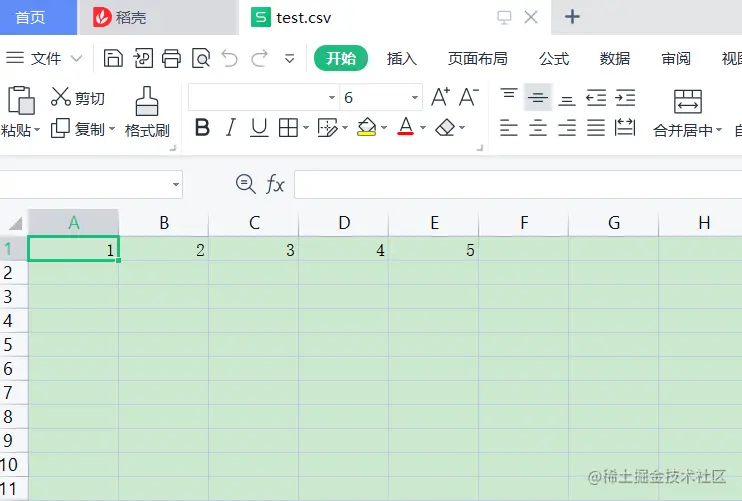742x501 pixels.
Task: Click the Redo arrow
Action: click(259, 59)
